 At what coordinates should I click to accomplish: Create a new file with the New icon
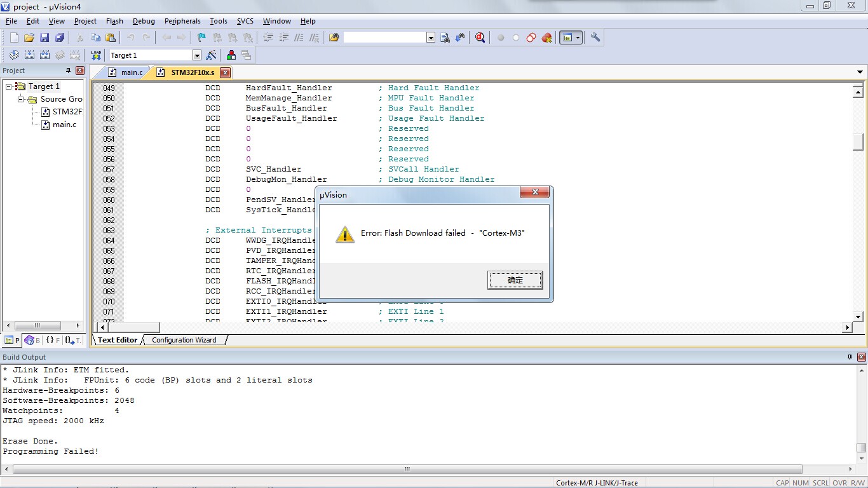tap(13, 37)
